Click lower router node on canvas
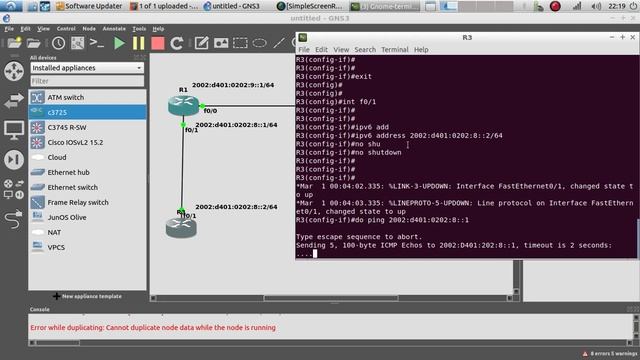640x360 pixels. pos(181,228)
